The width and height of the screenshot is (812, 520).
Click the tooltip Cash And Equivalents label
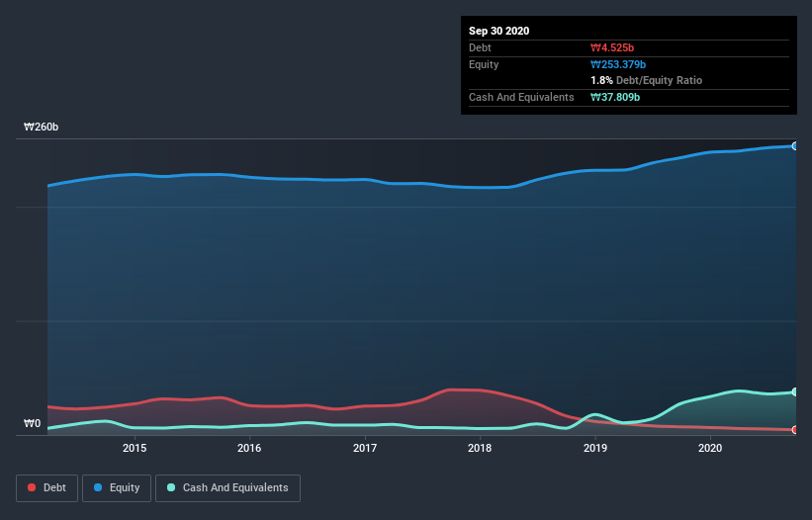pos(521,97)
